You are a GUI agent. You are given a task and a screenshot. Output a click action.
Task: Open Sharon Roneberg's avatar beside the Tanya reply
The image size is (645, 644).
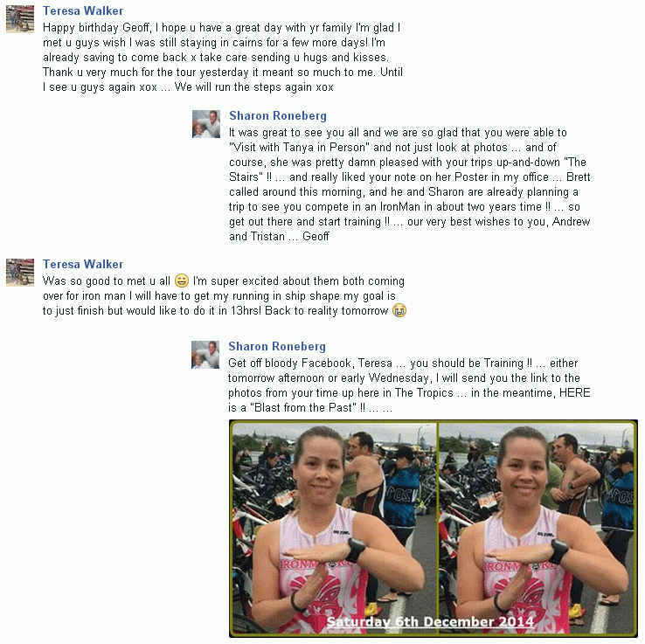click(x=206, y=124)
